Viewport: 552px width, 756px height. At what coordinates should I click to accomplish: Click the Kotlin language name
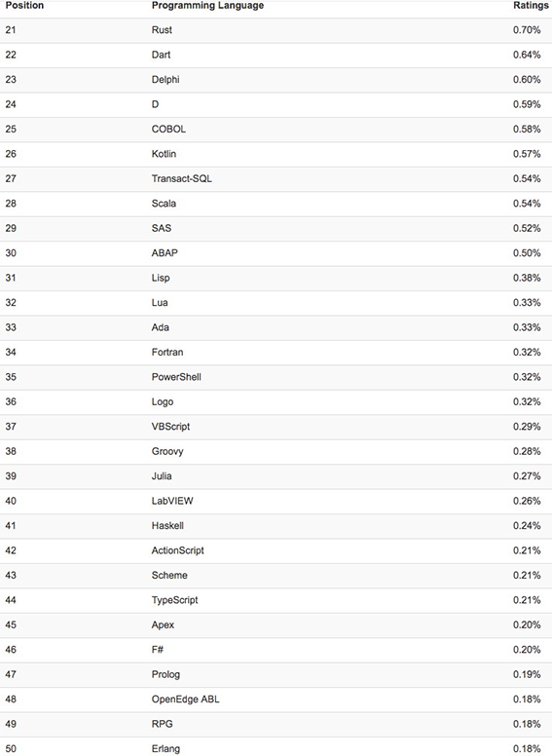(x=164, y=154)
